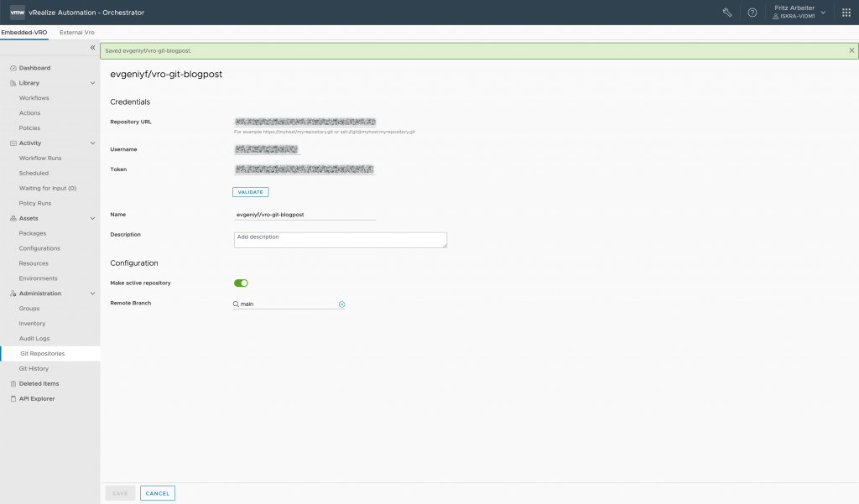The width and height of the screenshot is (859, 504).
Task: Toggle Make active repository switch
Action: [x=241, y=283]
